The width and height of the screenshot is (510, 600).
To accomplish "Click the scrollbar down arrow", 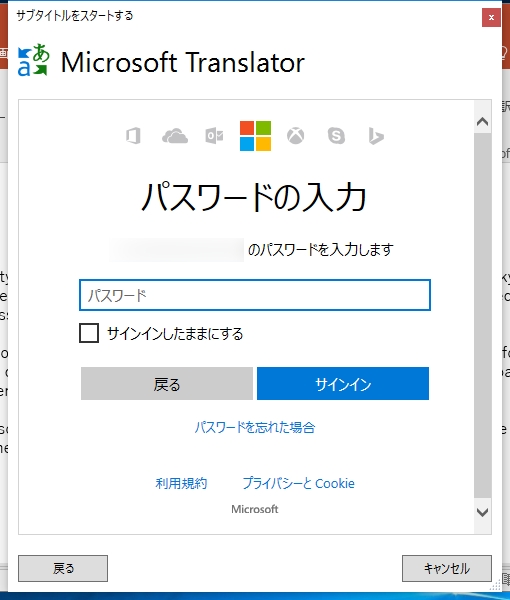I will (482, 512).
